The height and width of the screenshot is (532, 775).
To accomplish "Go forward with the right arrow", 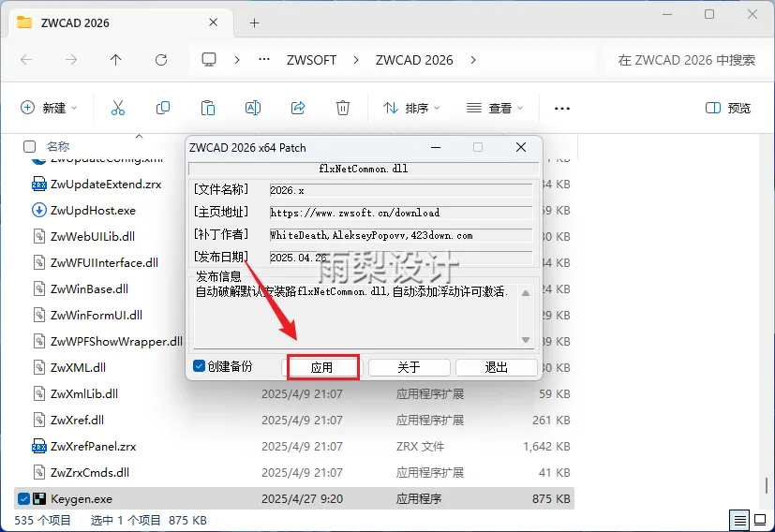I will click(71, 60).
